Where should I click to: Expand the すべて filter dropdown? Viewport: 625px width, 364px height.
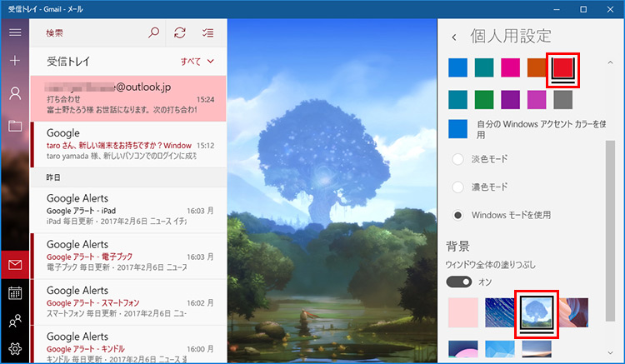click(198, 62)
